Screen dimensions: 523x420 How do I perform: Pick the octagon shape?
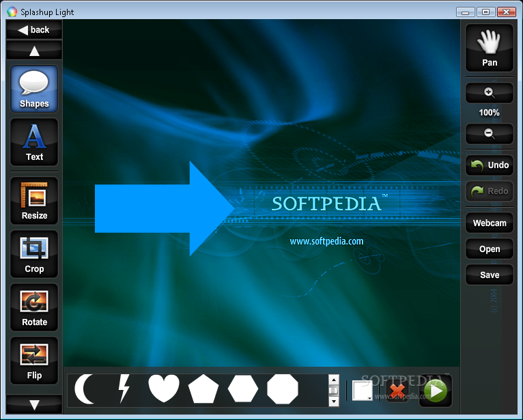(x=283, y=389)
